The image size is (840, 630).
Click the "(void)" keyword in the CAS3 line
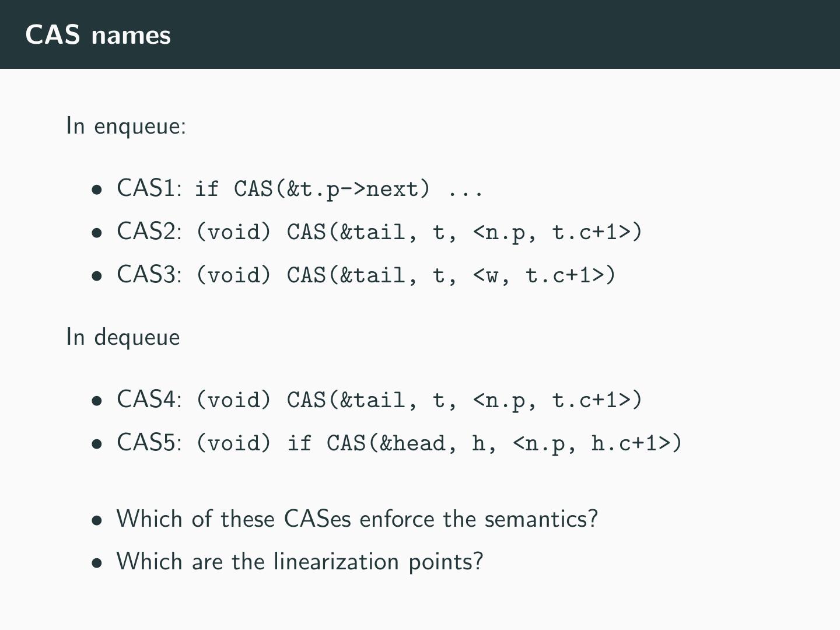click(x=234, y=275)
